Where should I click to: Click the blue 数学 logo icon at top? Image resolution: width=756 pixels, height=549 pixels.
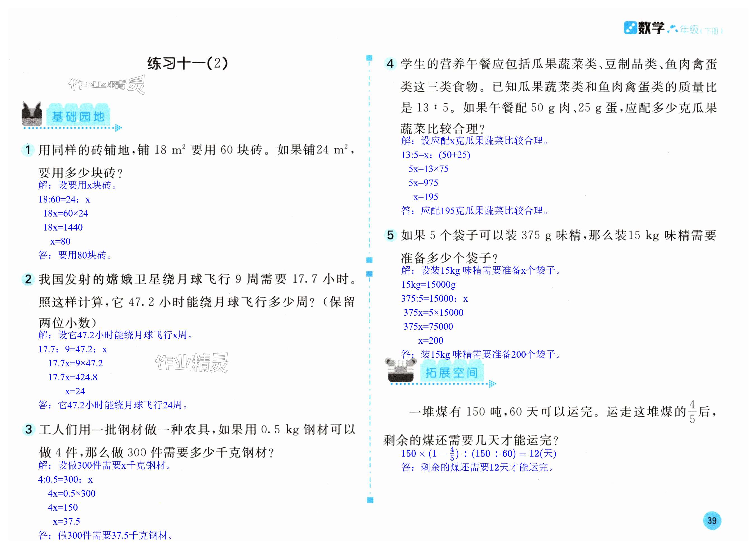[630, 28]
